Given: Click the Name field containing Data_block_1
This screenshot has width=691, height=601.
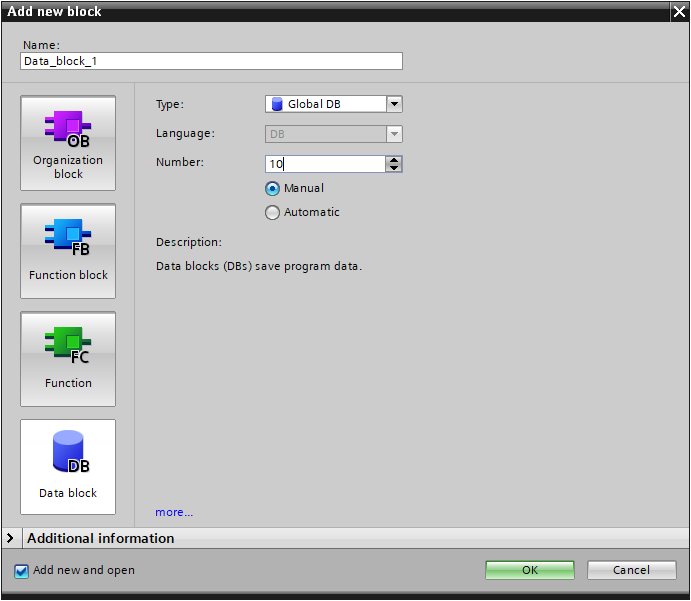Looking at the screenshot, I should click(x=211, y=61).
